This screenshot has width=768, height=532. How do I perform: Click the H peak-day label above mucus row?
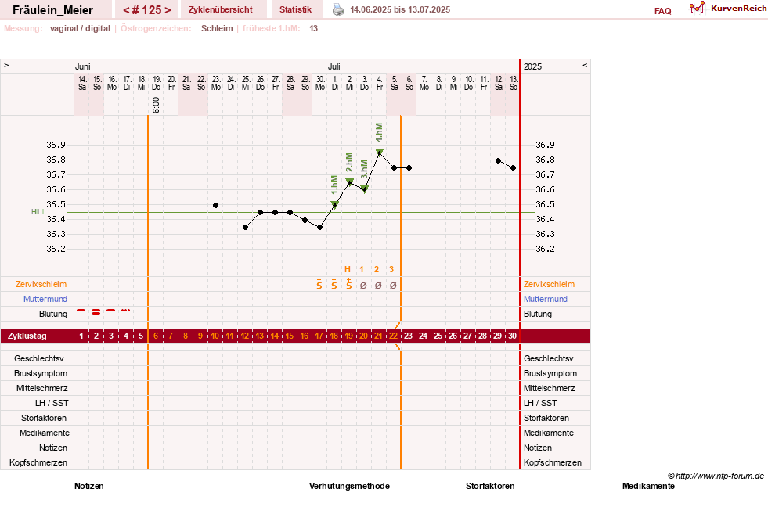348,269
